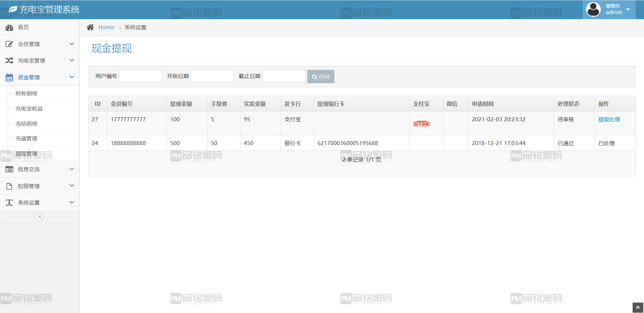The image size is (644, 313).
Task: Open 财务明细 submenu item
Action: (x=26, y=93)
